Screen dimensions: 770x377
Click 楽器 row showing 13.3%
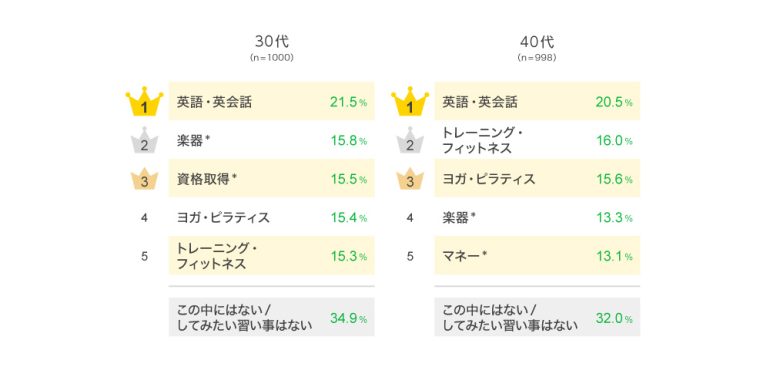pyautogui.click(x=537, y=217)
